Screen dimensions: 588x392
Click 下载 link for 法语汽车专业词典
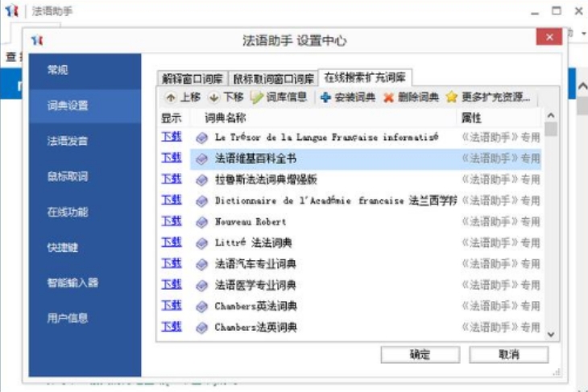[x=172, y=263]
